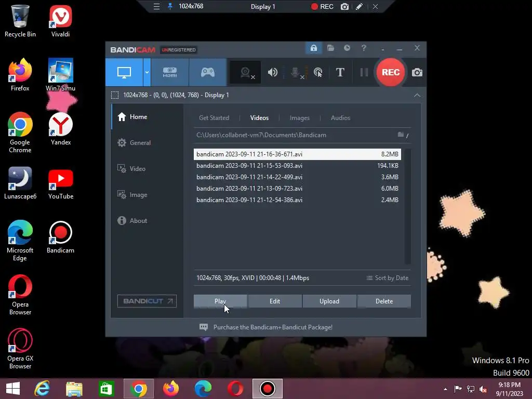This screenshot has width=532, height=399.
Task: Open Internet Explorer from taskbar
Action: (42, 389)
